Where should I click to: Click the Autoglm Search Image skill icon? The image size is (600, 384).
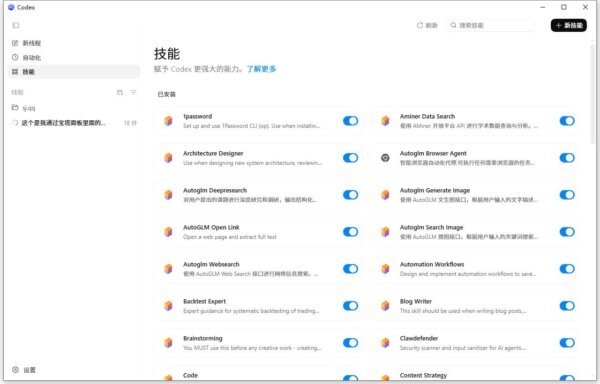click(385, 232)
